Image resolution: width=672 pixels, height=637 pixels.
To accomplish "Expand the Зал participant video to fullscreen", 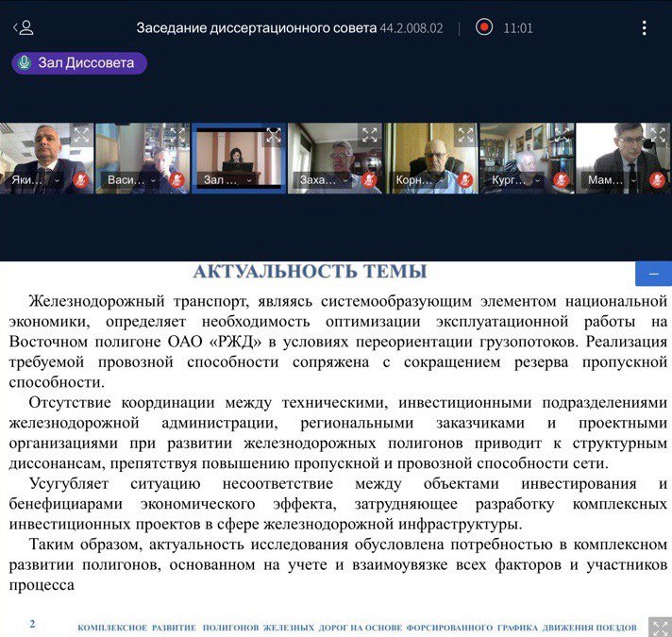I will pyautogui.click(x=274, y=135).
